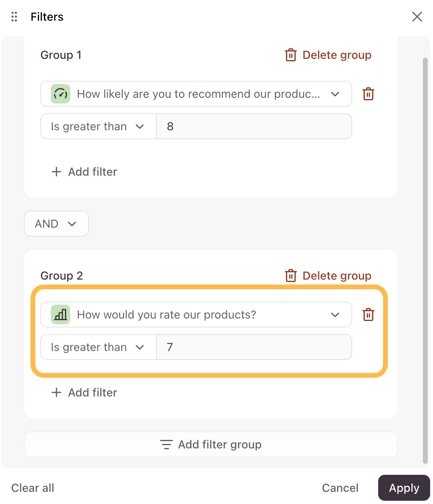The width and height of the screenshot is (433, 504).
Task: Open the recommend question dropdown
Action: (335, 94)
